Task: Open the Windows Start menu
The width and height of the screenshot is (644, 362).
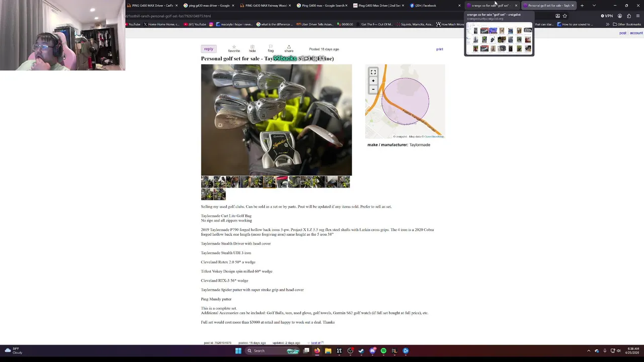Action: tap(238, 350)
